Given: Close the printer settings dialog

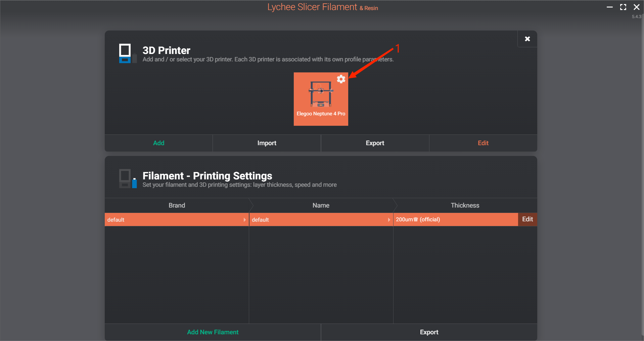Looking at the screenshot, I should coord(527,39).
